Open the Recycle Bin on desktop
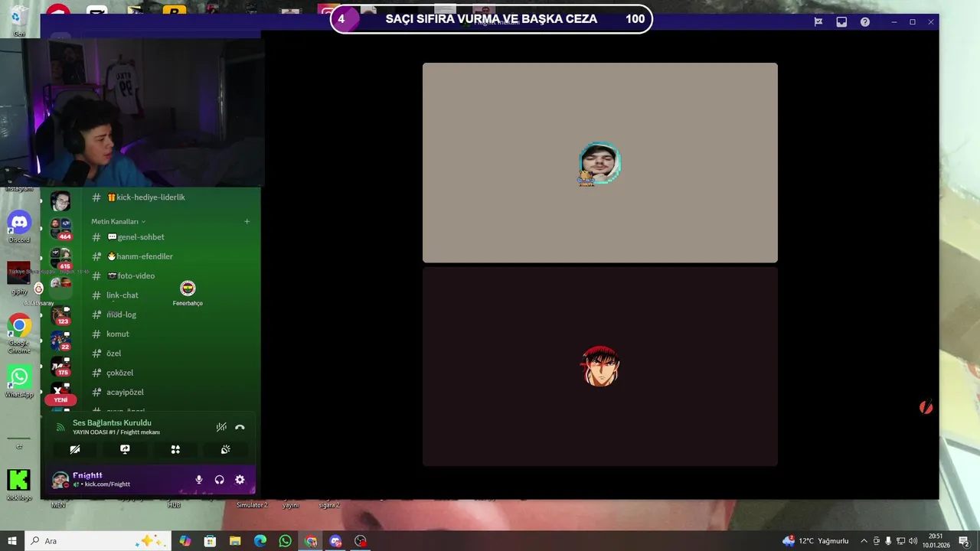 (19, 20)
